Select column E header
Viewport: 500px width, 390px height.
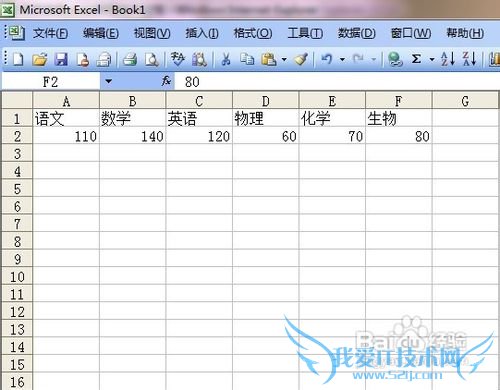point(332,101)
